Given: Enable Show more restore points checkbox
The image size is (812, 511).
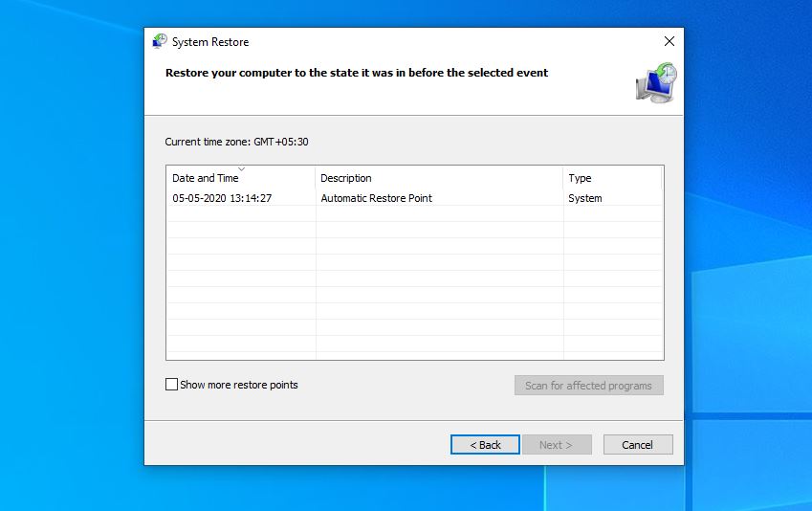Looking at the screenshot, I should [171, 385].
